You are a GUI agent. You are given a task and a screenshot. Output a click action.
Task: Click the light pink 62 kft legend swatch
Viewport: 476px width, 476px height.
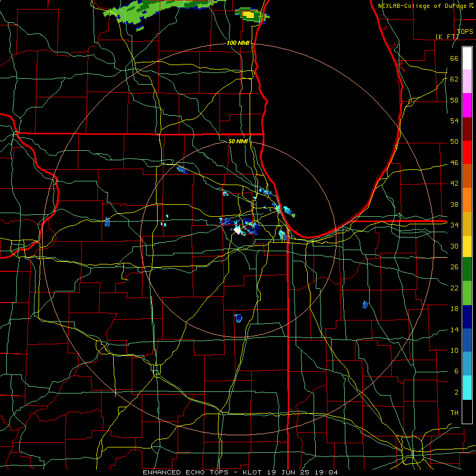(x=467, y=81)
